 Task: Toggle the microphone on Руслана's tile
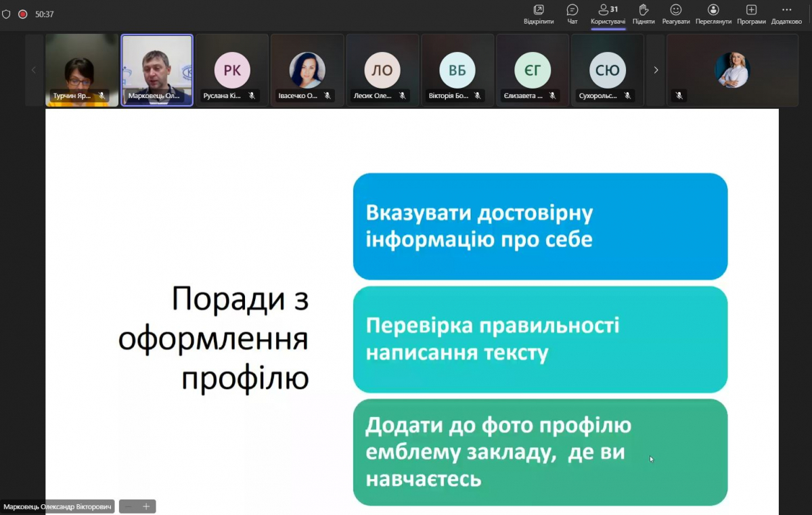pos(252,95)
